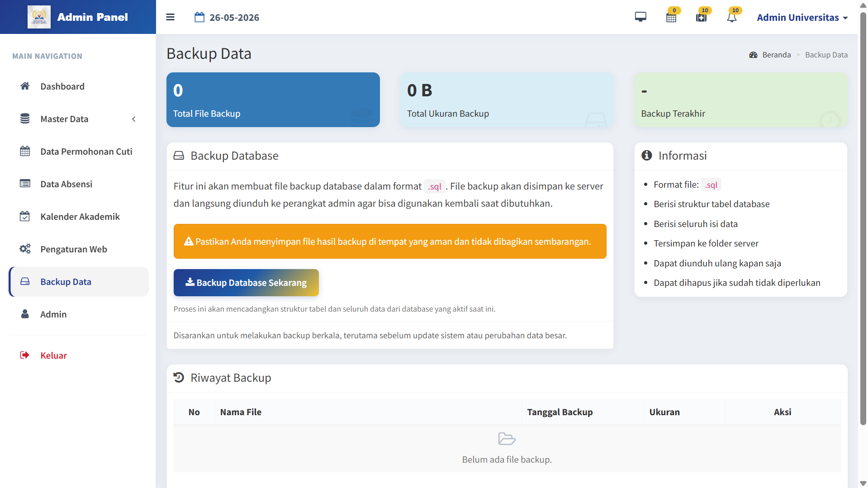Click the Data Permohonan Cuti calendar icon
Image resolution: width=868 pixels, height=488 pixels.
pos(25,151)
